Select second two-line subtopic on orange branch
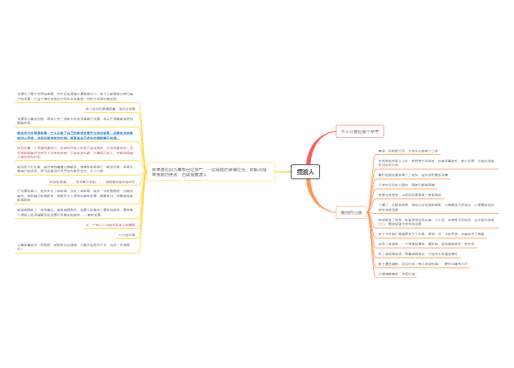This screenshot has width=514, height=368. pos(436,207)
